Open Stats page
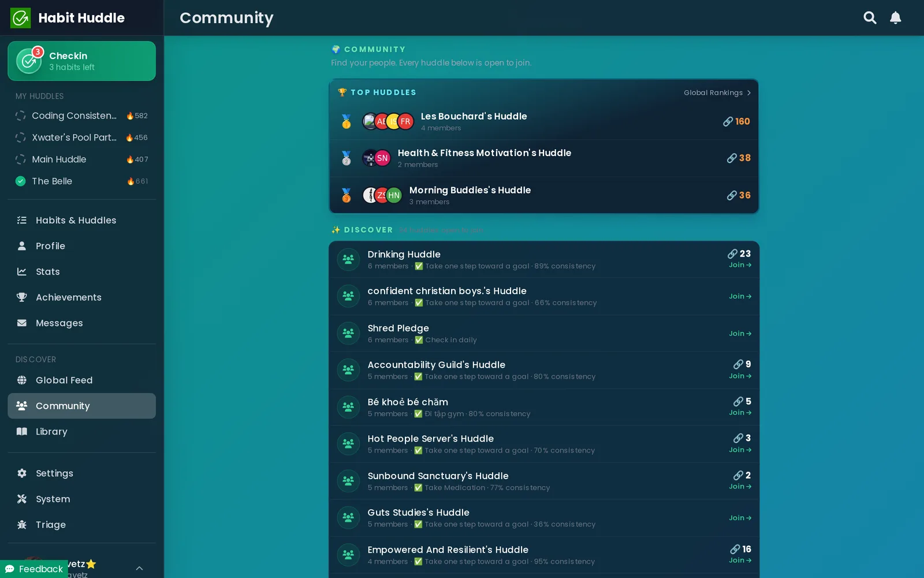The height and width of the screenshot is (578, 924). 81,272
